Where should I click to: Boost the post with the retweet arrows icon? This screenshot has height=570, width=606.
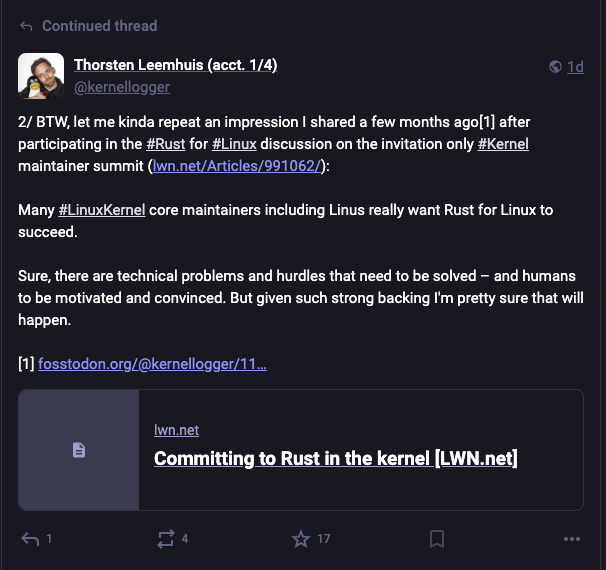pos(166,539)
